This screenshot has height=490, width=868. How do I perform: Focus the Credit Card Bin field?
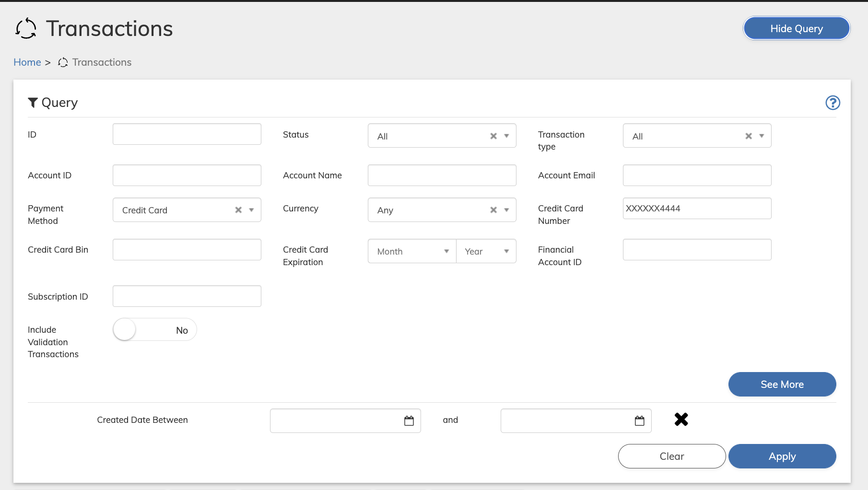[187, 250]
